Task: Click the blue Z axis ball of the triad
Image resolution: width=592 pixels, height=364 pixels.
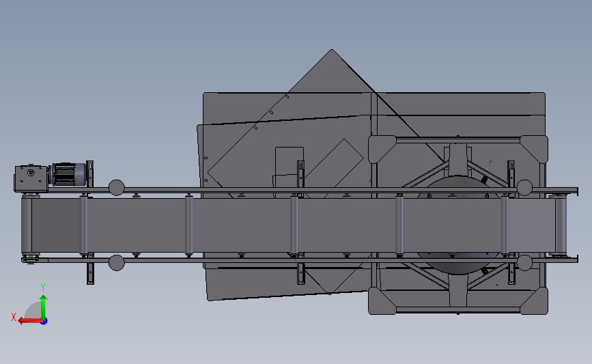Action: 44,322
